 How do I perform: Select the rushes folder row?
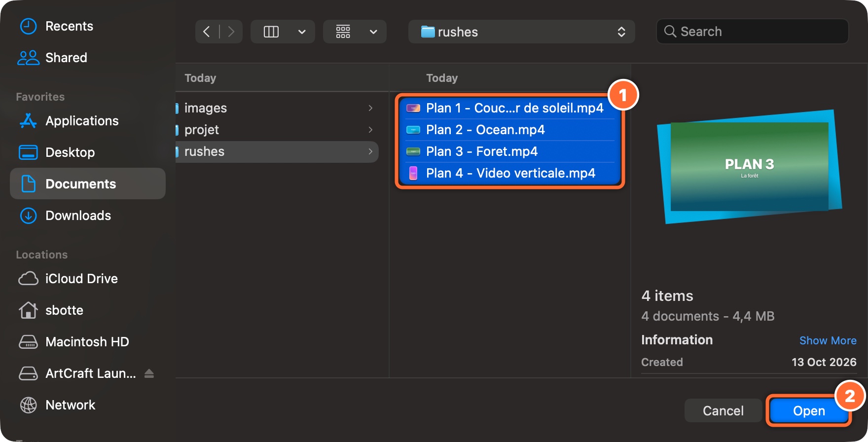pos(277,151)
